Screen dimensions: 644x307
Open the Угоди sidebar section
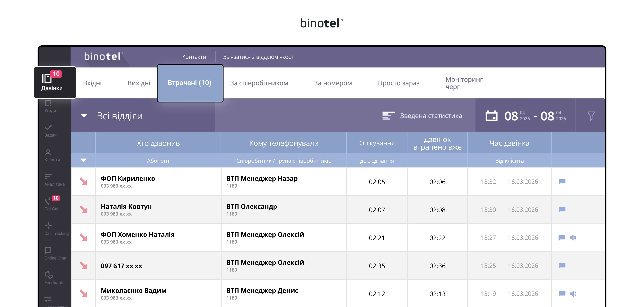[50, 107]
